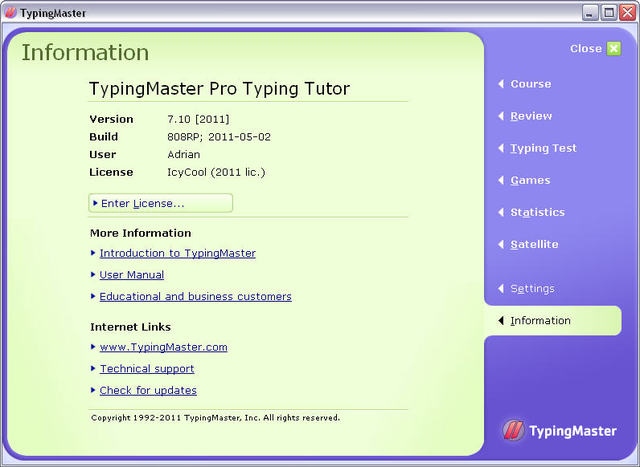Open the Typing Test section
This screenshot has height=467, width=640.
pos(543,148)
